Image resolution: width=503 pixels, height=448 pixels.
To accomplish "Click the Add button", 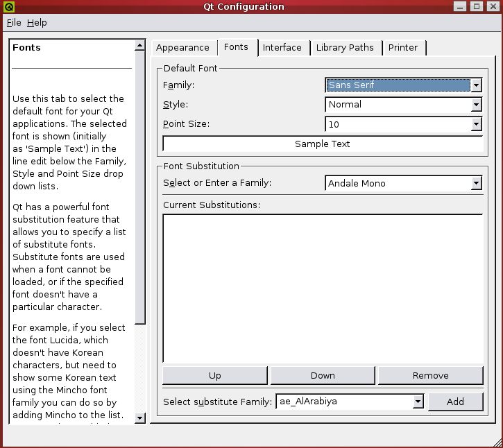I will [455, 402].
